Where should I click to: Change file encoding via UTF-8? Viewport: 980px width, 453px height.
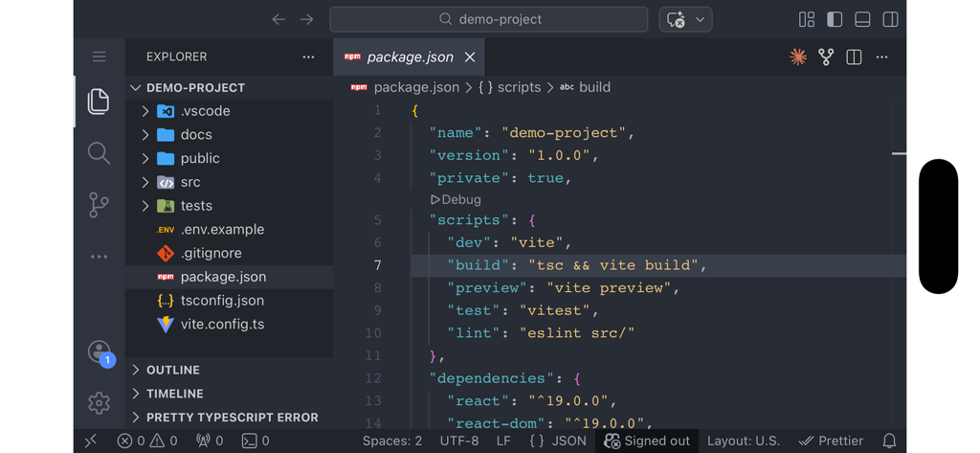point(459,442)
